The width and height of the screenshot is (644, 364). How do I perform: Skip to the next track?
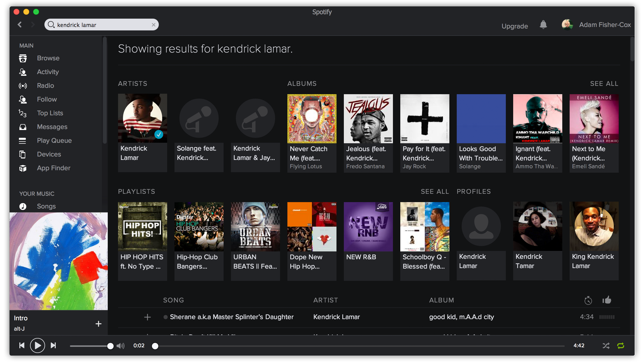[53, 346]
